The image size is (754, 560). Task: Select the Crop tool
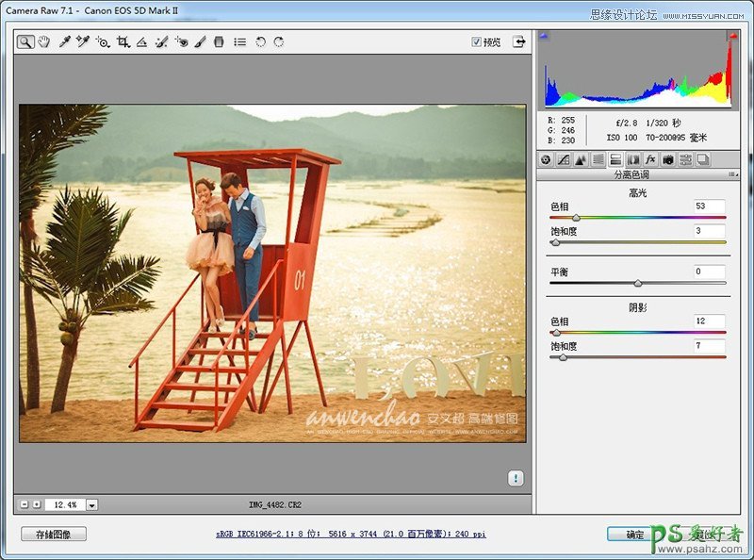tap(123, 42)
